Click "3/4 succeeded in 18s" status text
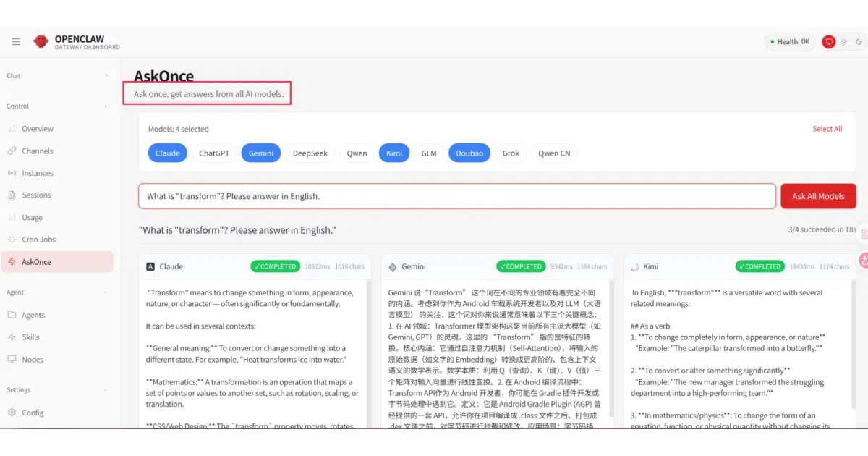Screen dimensions: 868x456 (822, 229)
